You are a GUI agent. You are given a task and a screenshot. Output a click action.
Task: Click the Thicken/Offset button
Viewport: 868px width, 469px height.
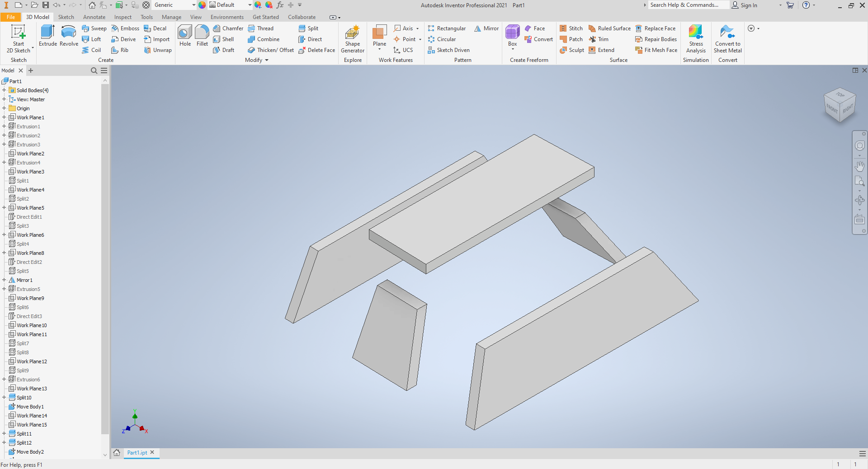[x=270, y=50]
